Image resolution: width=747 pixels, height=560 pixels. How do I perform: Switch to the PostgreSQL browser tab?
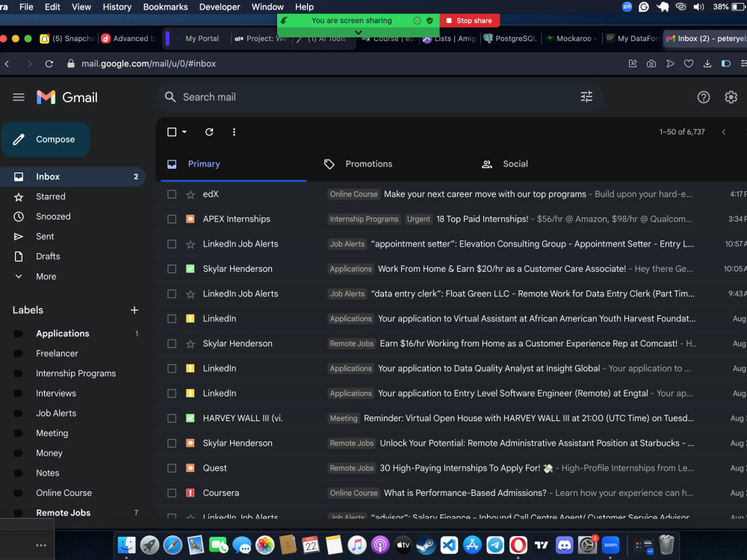click(x=511, y=39)
